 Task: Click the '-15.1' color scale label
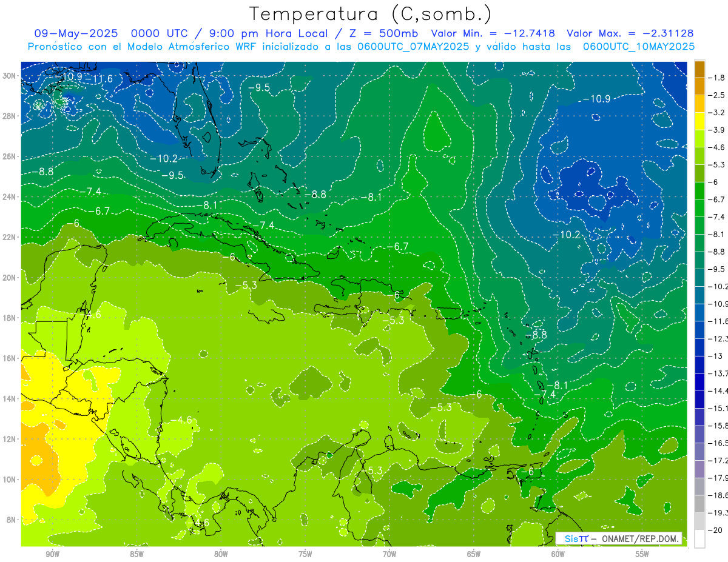pos(718,408)
